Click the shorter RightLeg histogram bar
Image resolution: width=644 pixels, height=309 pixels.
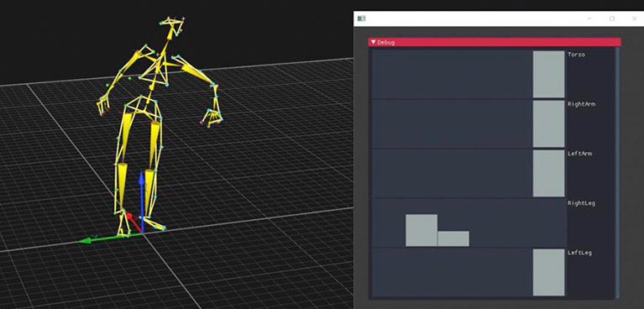coord(453,238)
